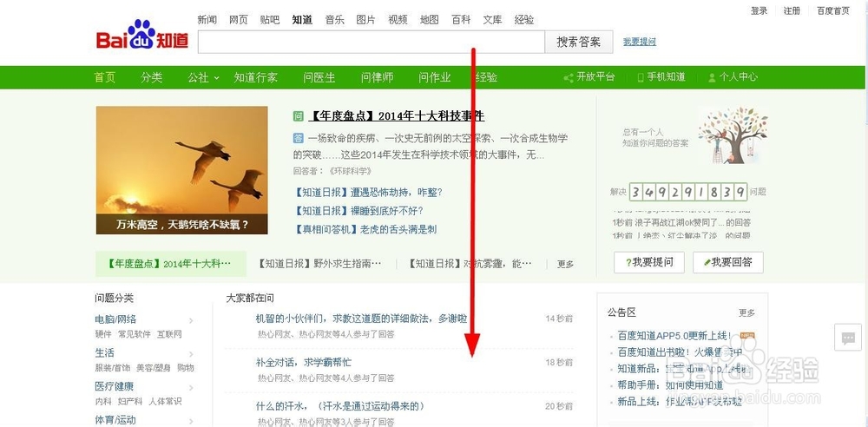Click the 我要回答 button

pos(728,262)
